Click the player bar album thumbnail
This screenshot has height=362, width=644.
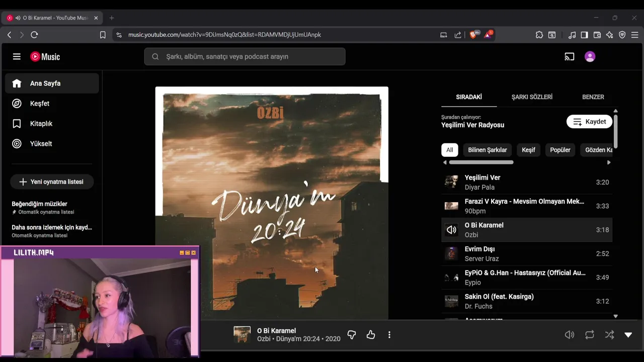pyautogui.click(x=242, y=335)
